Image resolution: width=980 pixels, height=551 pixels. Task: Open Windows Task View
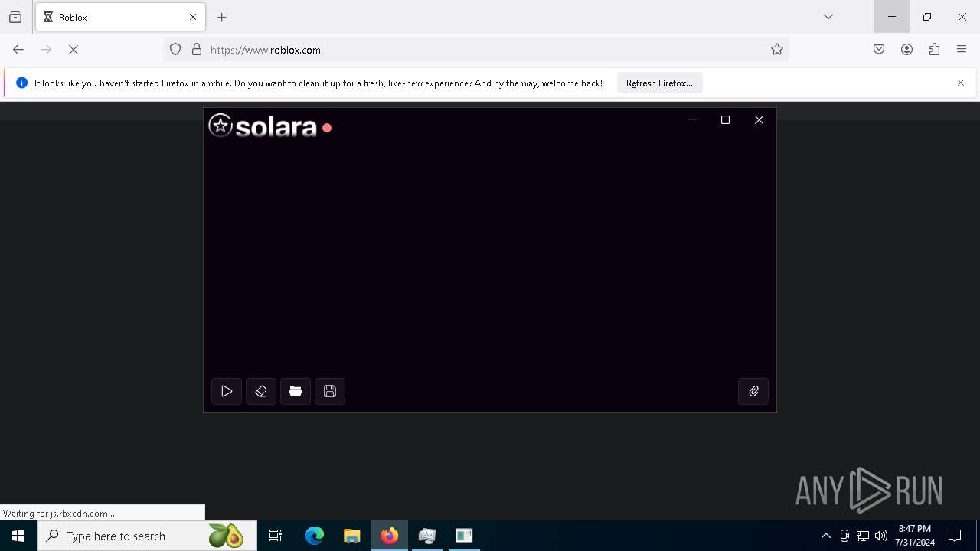tap(276, 536)
